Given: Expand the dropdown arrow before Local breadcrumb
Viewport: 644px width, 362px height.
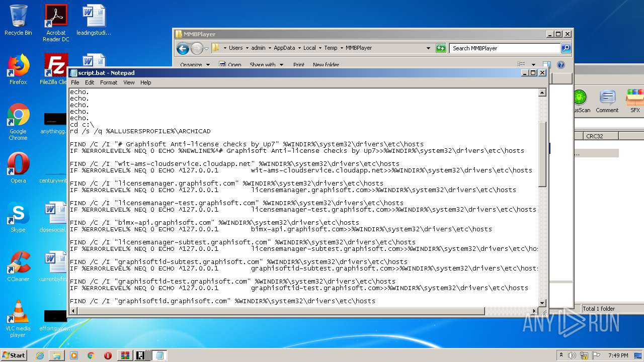Looking at the screenshot, I should (299, 48).
